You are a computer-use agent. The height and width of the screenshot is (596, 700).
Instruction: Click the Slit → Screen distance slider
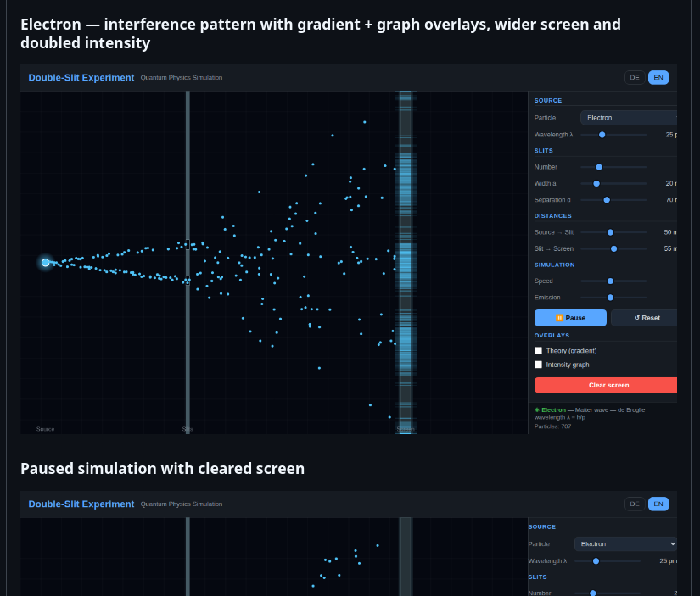613,249
